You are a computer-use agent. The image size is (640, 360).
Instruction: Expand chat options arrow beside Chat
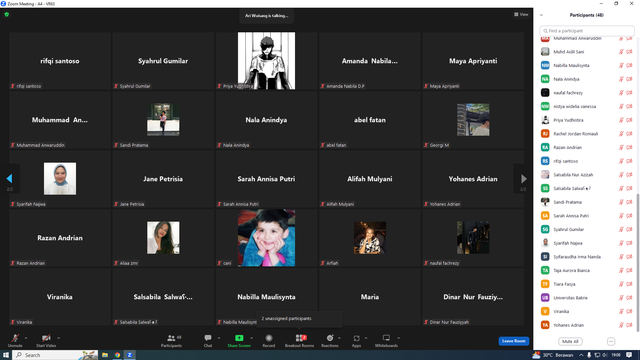click(x=219, y=338)
